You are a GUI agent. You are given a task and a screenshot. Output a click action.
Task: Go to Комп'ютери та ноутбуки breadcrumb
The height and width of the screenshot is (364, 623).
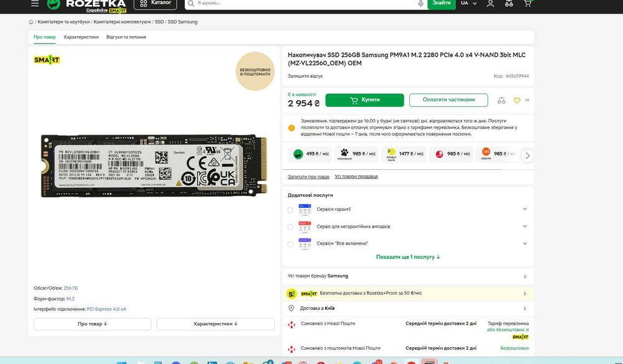[64, 22]
